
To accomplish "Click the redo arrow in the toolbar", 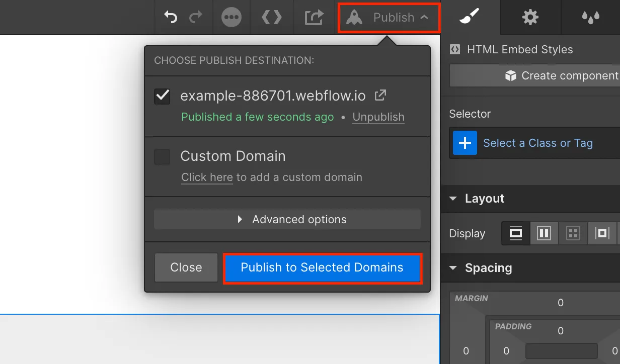I will 196,17.
